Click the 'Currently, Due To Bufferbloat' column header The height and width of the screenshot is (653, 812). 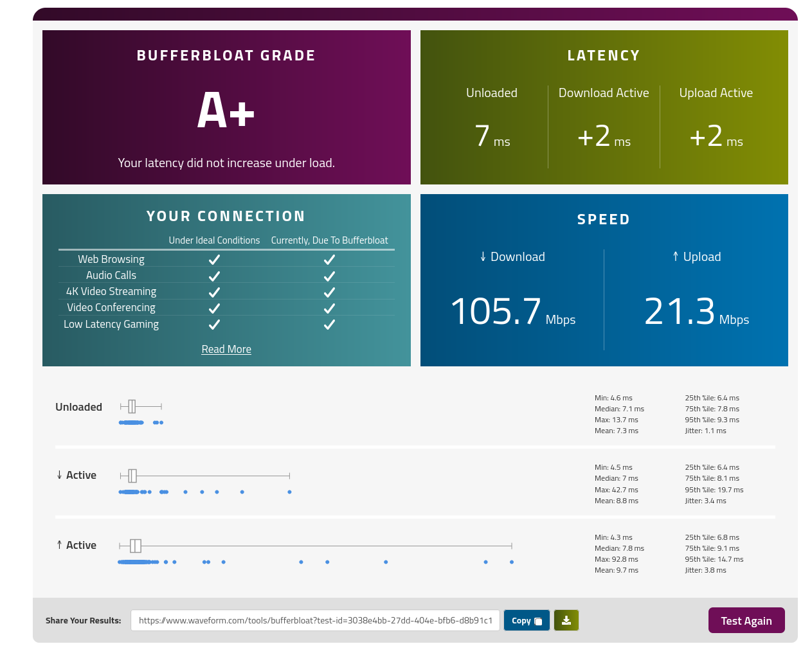tap(329, 240)
